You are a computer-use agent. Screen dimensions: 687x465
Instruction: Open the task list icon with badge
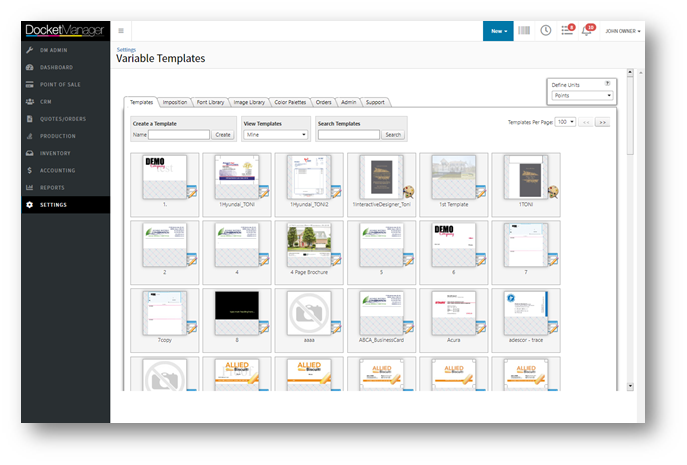[567, 30]
